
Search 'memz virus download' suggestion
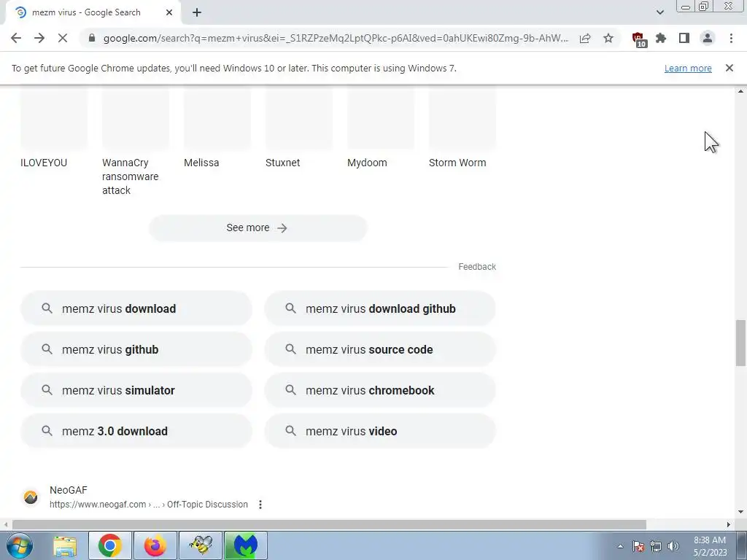136,308
